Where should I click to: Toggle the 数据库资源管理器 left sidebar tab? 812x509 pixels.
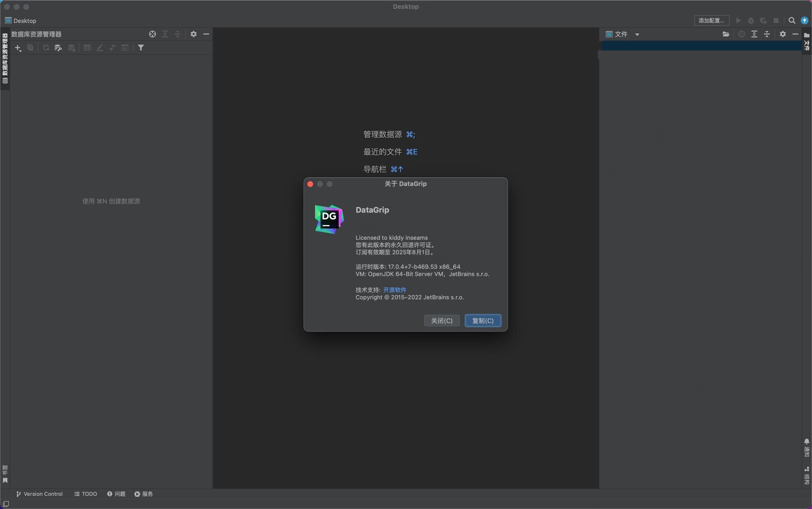5,59
